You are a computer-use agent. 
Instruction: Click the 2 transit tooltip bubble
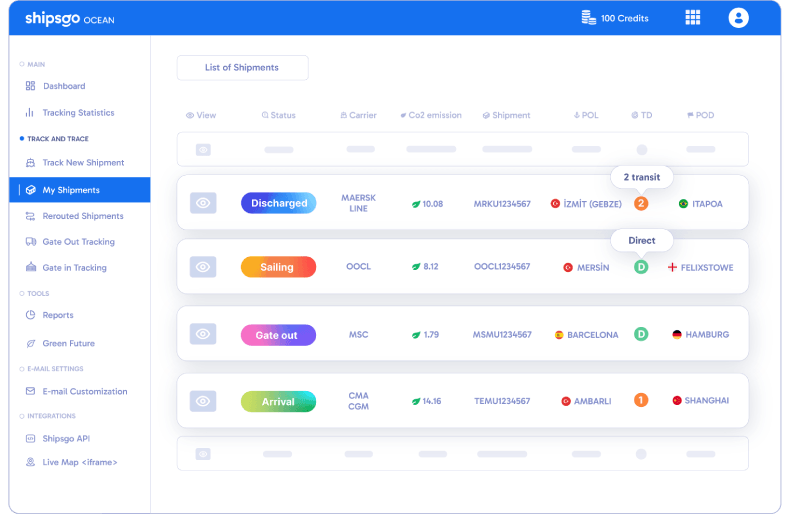point(641,177)
